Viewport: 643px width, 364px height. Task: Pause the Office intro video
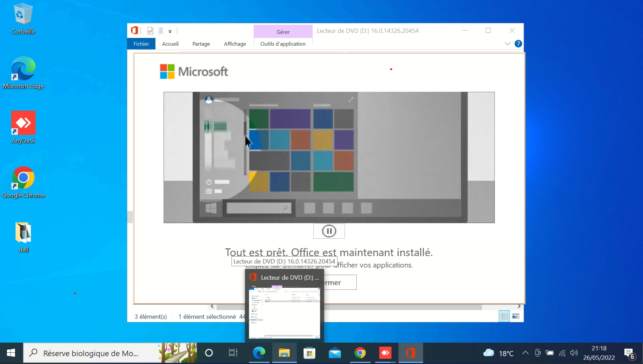(x=329, y=231)
